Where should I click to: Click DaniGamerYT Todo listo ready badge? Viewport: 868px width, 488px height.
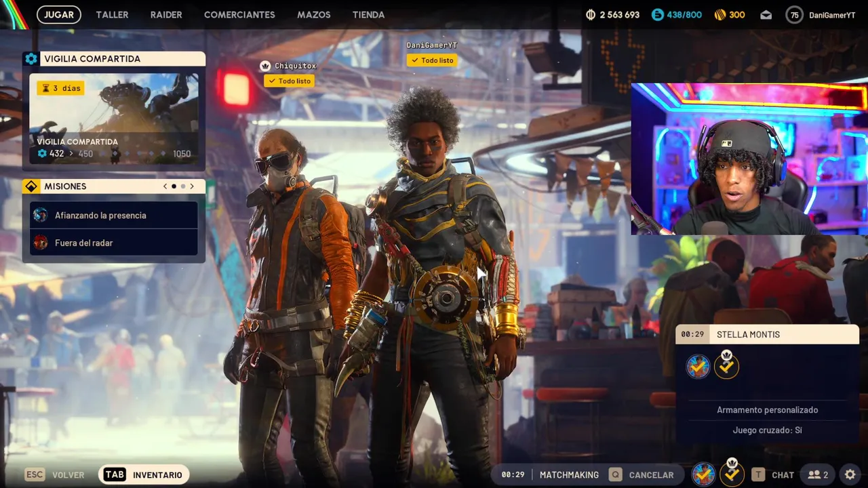pyautogui.click(x=432, y=60)
